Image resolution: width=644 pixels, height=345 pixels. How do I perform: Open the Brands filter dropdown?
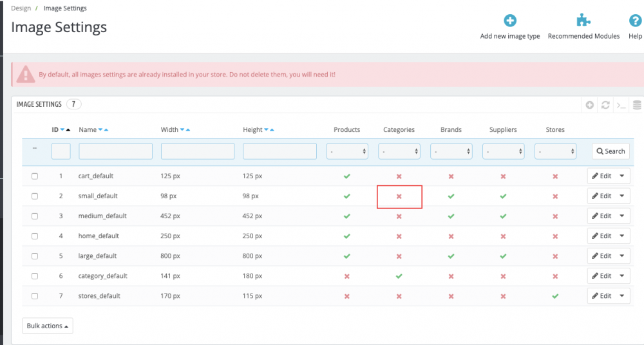(451, 151)
